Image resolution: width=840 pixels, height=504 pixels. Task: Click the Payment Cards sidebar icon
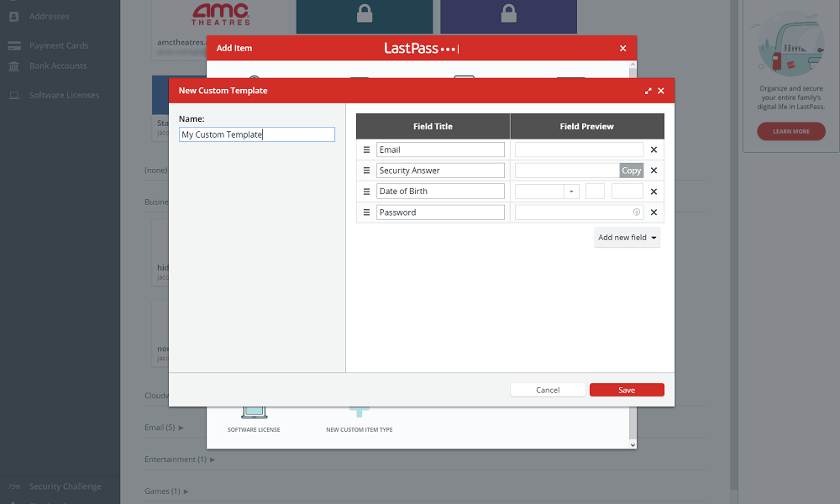(14, 45)
